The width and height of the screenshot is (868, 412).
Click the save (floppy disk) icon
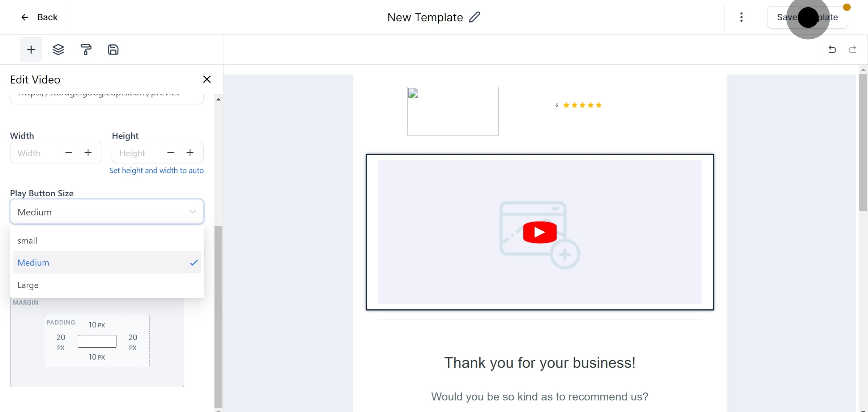tap(113, 50)
